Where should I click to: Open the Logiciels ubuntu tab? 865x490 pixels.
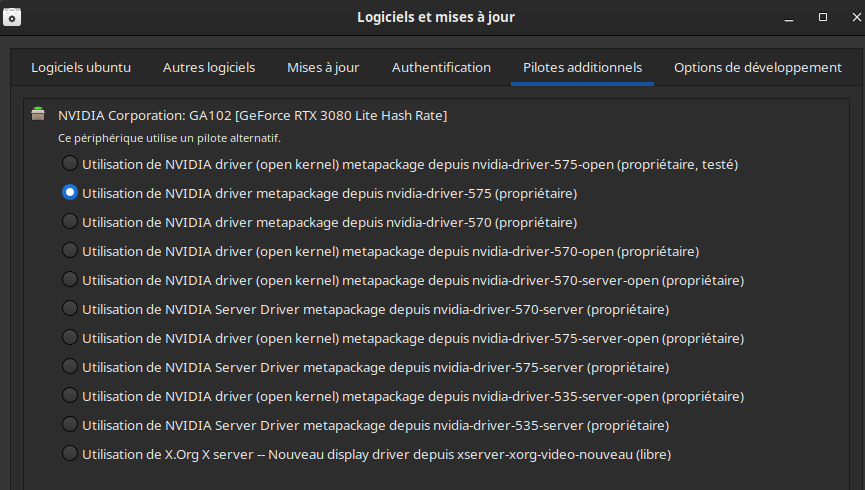click(81, 67)
